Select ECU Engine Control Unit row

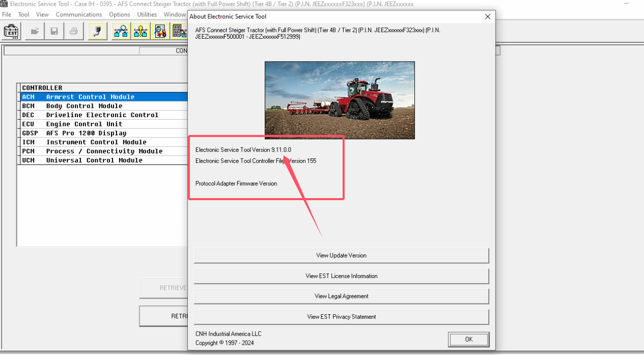tap(104, 124)
